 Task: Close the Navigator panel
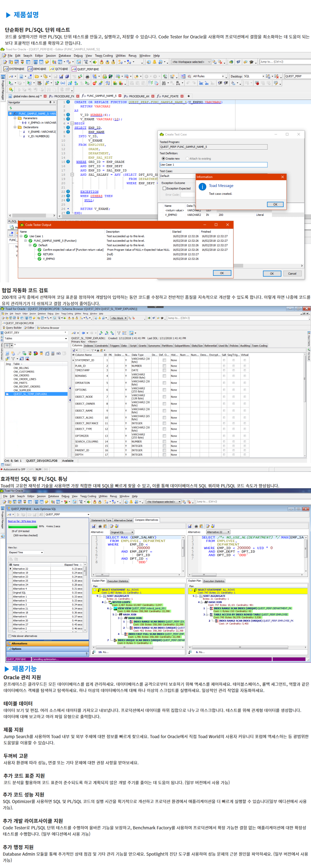(x=54, y=102)
